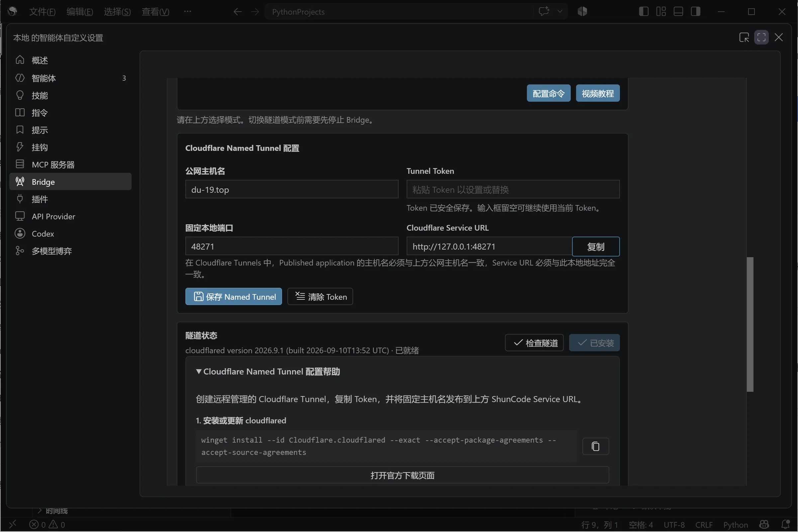
Task: Copy the winget install command
Action: [x=596, y=447]
